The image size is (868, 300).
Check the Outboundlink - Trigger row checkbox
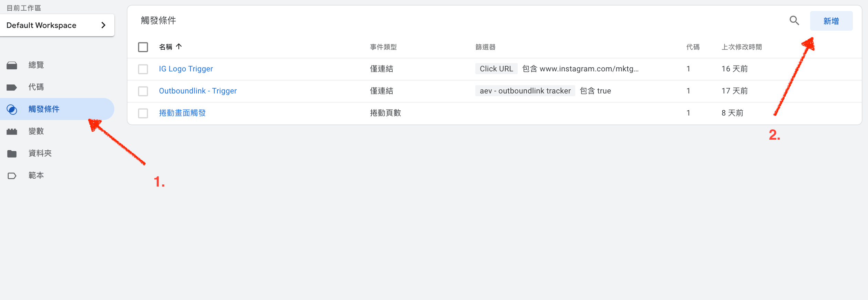pos(143,91)
